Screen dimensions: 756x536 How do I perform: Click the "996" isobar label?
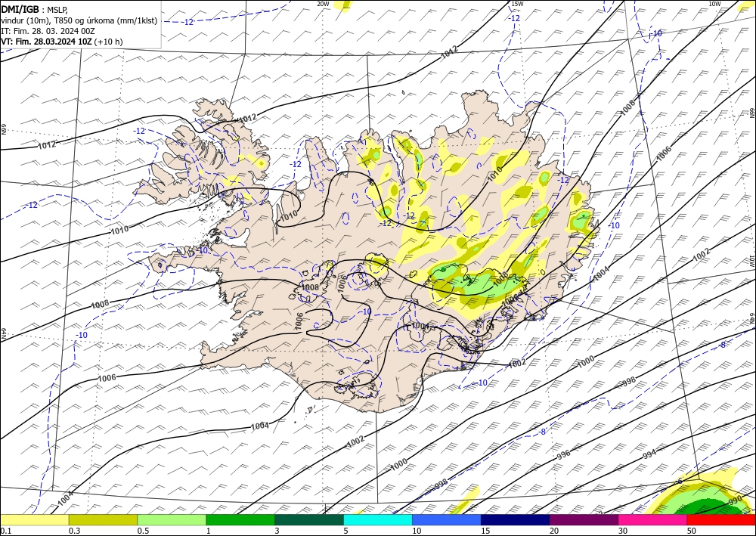pos(563,454)
